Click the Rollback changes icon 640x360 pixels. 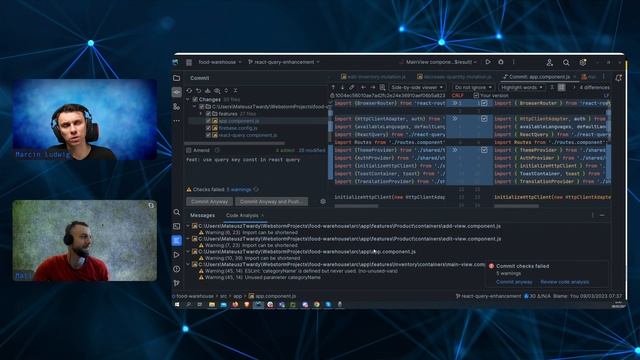pos(198,91)
